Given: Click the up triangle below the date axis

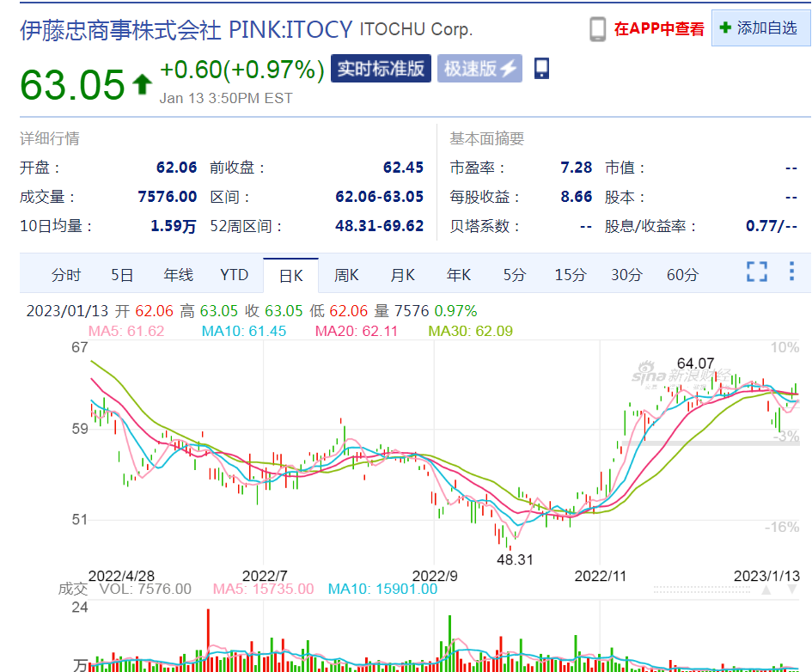Looking at the screenshot, I should [766, 590].
